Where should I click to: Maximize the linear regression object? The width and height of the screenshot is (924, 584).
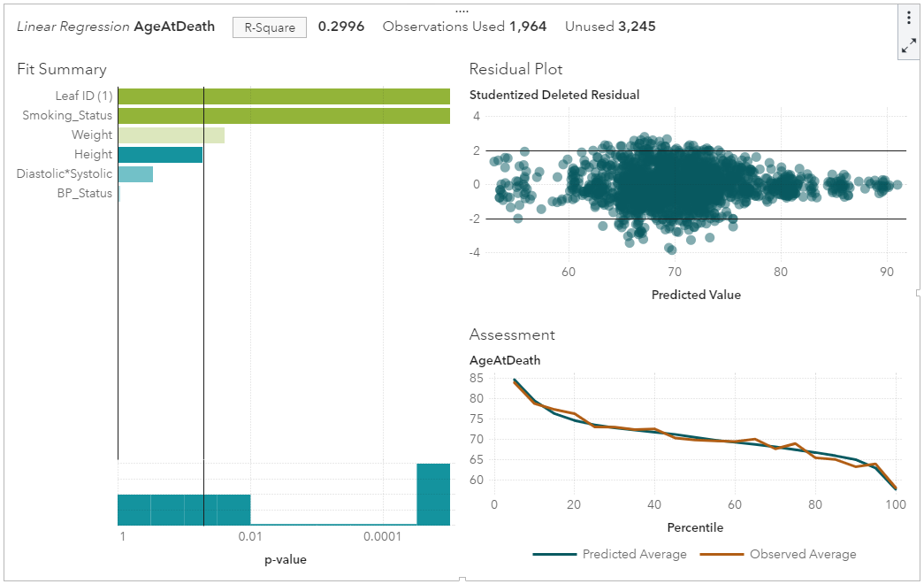pos(909,47)
